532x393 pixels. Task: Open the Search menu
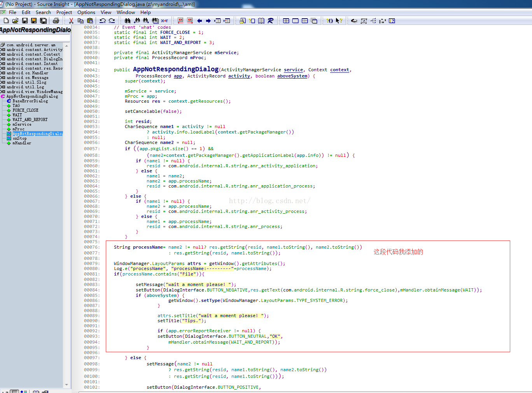(x=43, y=12)
